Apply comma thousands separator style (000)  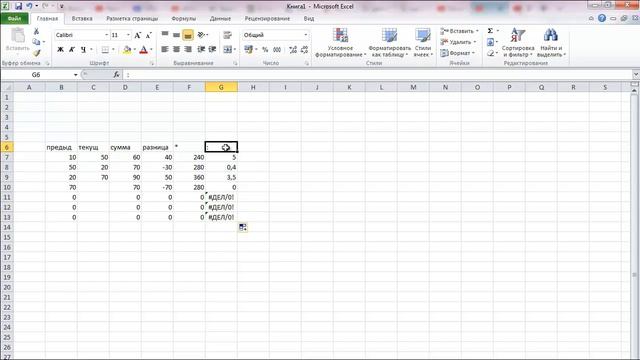[277, 49]
